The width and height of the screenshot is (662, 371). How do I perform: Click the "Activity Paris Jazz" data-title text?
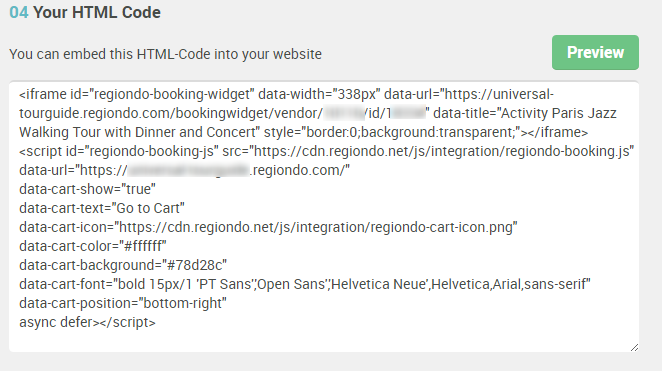pyautogui.click(x=558, y=113)
